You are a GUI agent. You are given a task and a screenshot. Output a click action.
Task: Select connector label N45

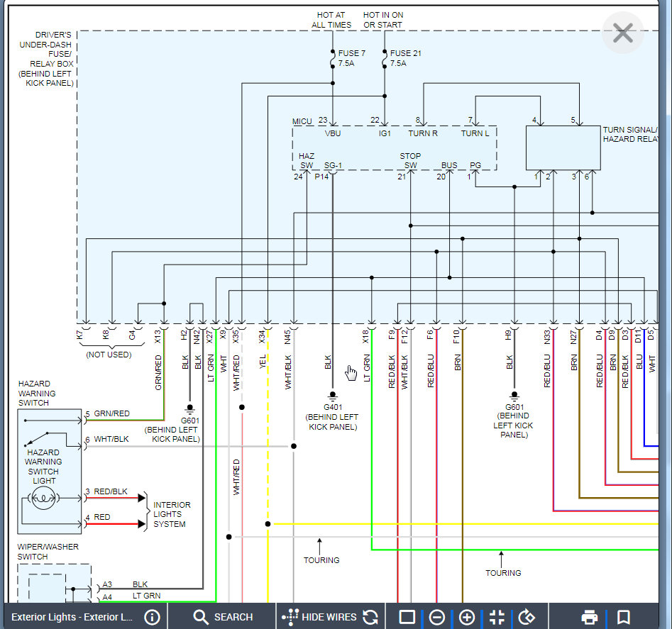pos(287,337)
